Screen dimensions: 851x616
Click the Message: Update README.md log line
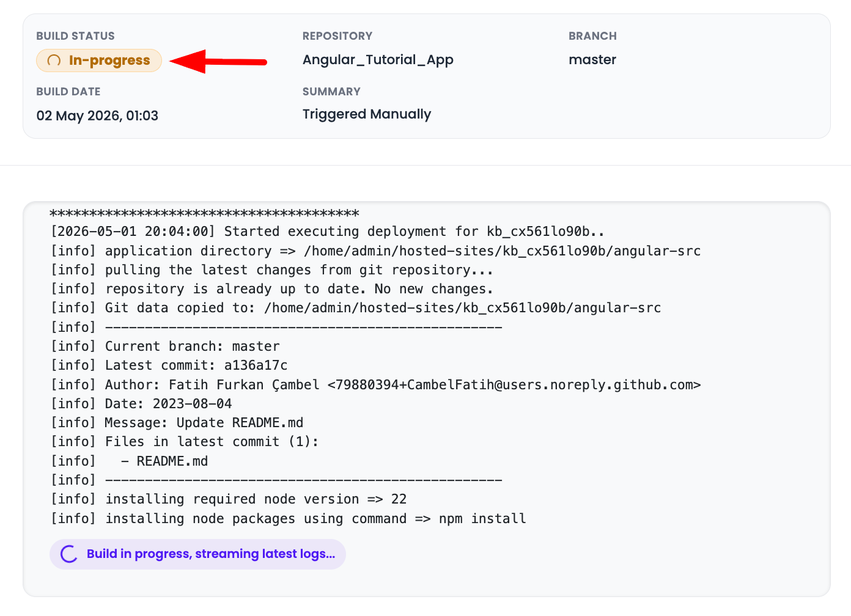tap(177, 423)
